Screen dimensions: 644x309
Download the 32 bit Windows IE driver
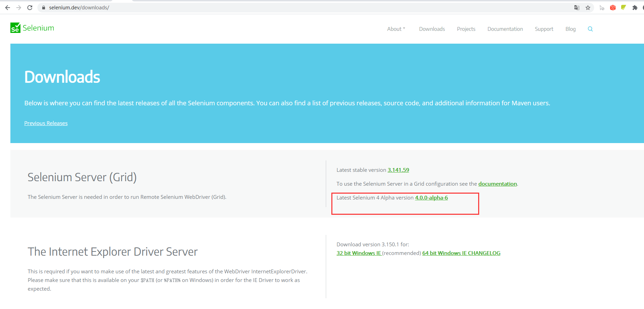(x=359, y=253)
